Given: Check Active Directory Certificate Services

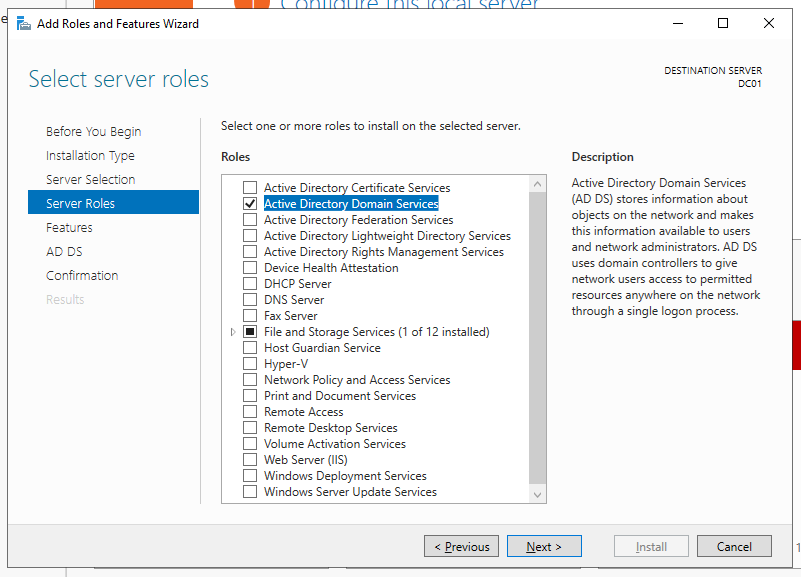Looking at the screenshot, I should [x=250, y=187].
